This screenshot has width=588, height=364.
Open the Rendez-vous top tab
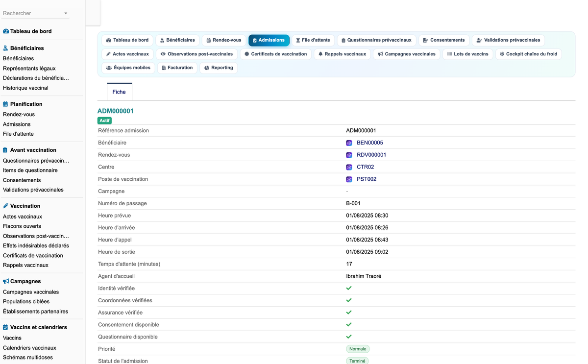coord(224,40)
